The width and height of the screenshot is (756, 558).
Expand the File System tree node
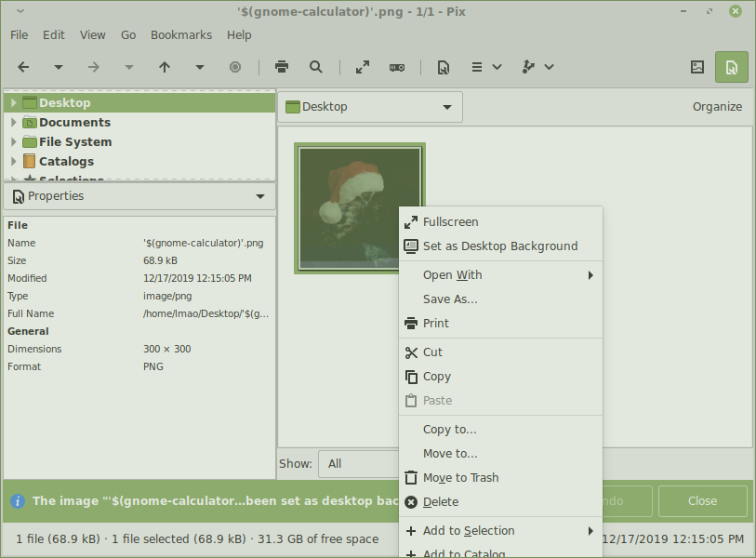click(x=14, y=141)
